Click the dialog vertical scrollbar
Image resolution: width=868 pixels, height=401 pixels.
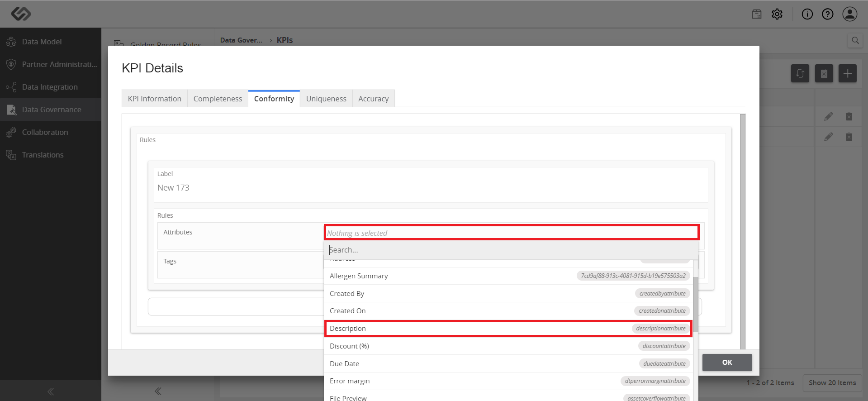pyautogui.click(x=743, y=232)
